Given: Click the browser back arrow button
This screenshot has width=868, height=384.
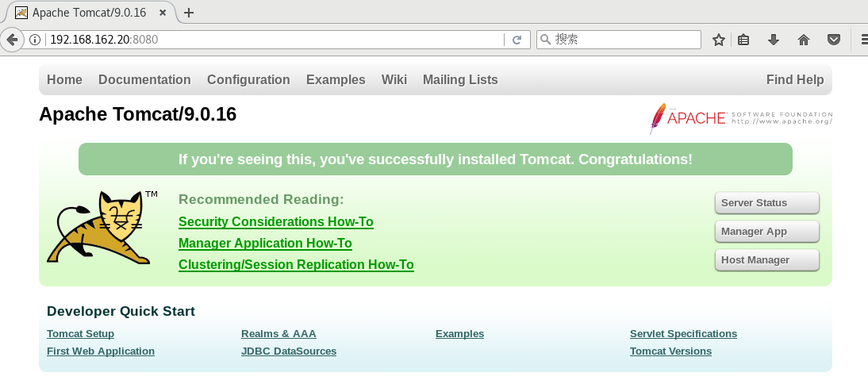Looking at the screenshot, I should 12,40.
